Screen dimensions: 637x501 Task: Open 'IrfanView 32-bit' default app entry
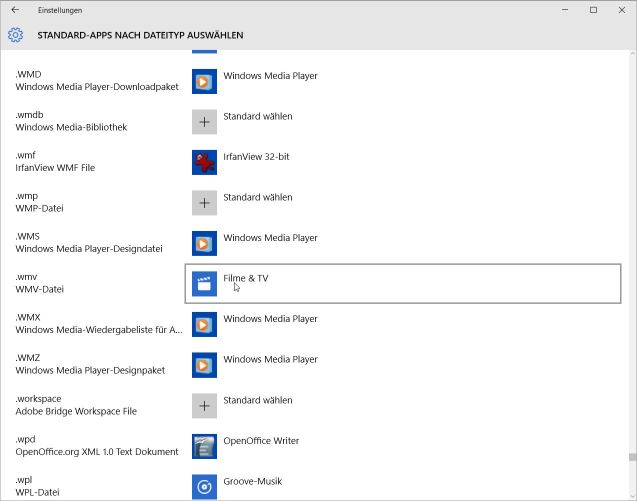[x=256, y=157]
